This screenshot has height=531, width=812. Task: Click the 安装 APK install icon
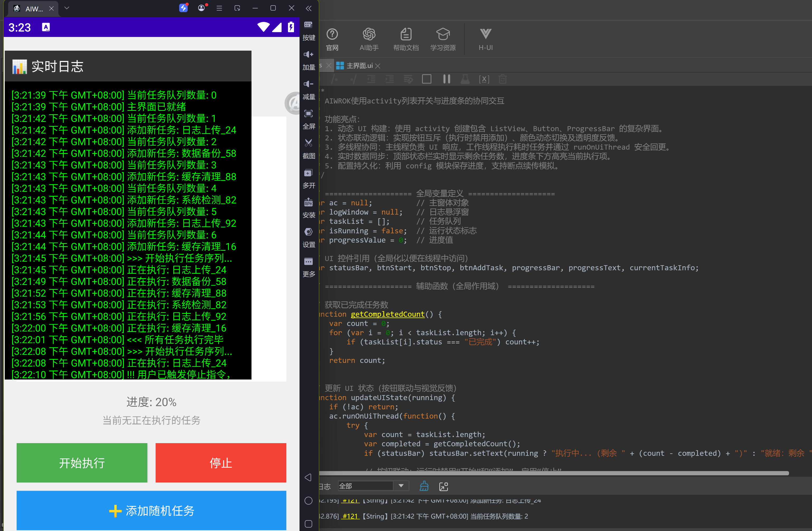(308, 202)
